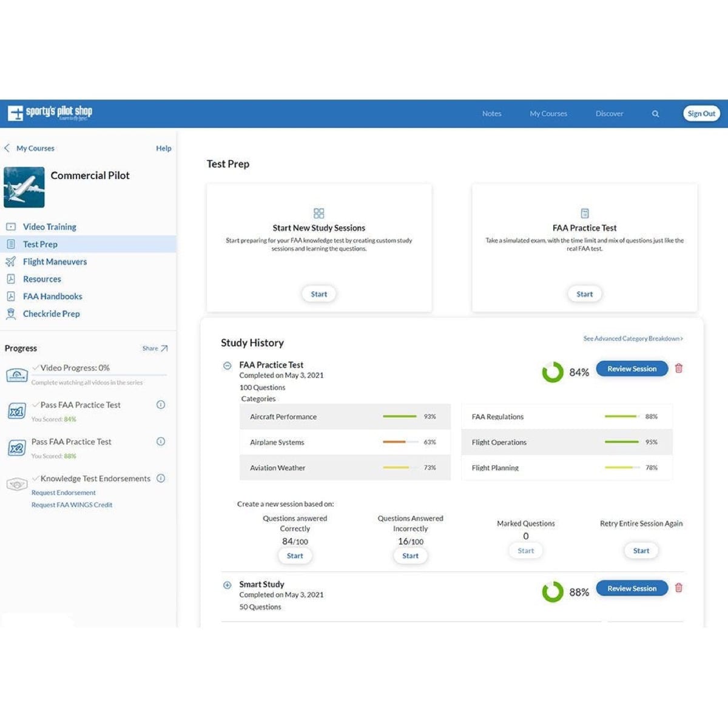Start session from Questions Answered Incorrectly

(411, 556)
